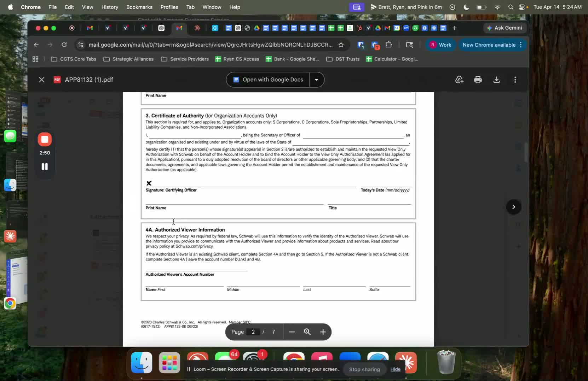This screenshot has width=588, height=381.
Task: Close the PDF preview with the X icon
Action: (41, 80)
